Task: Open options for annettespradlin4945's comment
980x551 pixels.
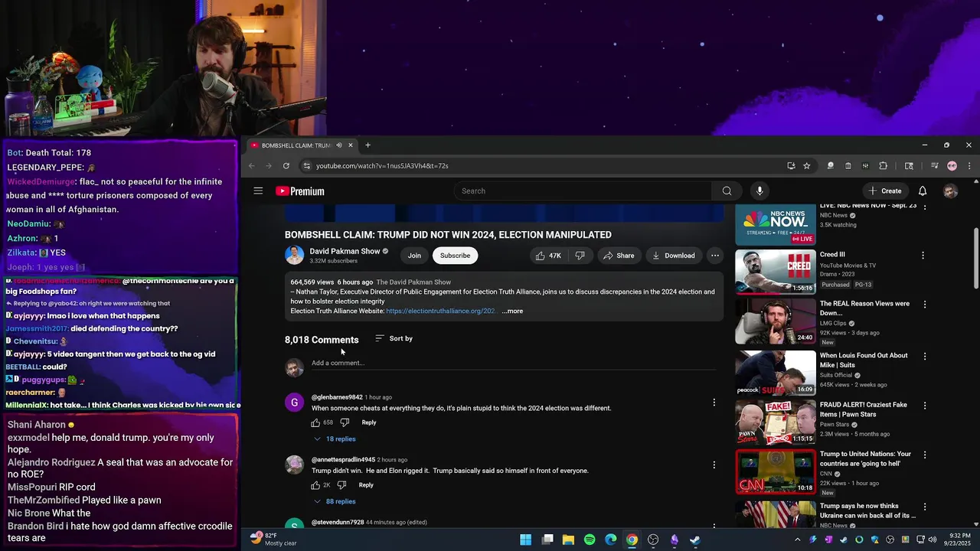Action: (x=714, y=465)
